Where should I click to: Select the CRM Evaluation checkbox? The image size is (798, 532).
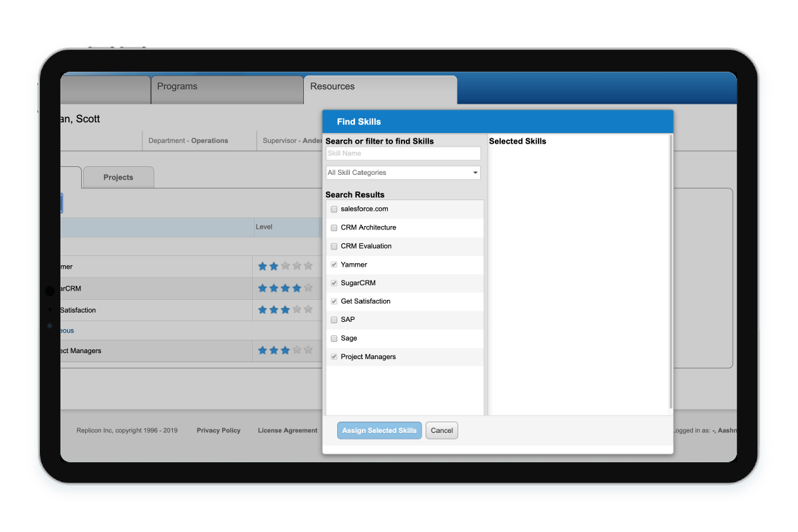tap(334, 246)
